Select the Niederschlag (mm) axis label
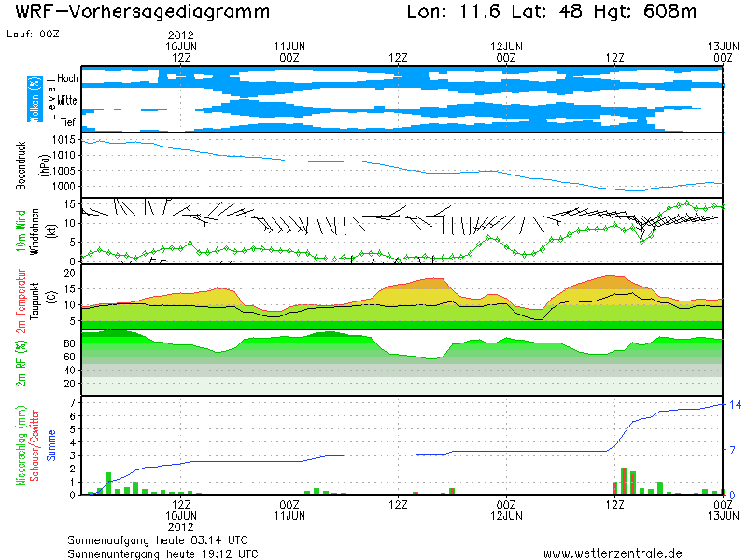This screenshot has height=560, width=747. (21, 446)
